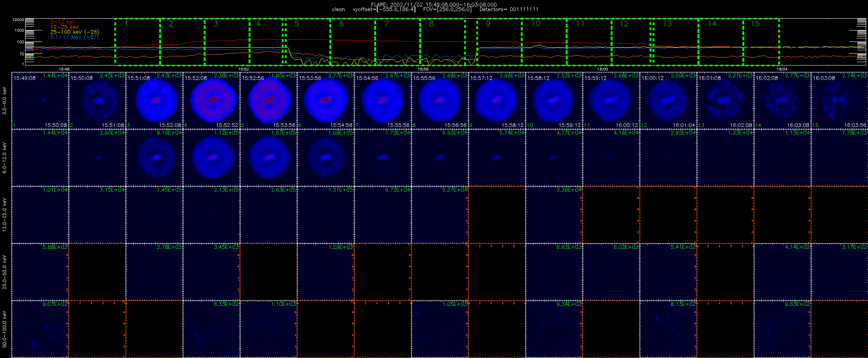Open the 3.0-6.0 keV image starting 16:03:08
Image resolution: width=868 pixels, height=358 pixels.
tap(840, 101)
